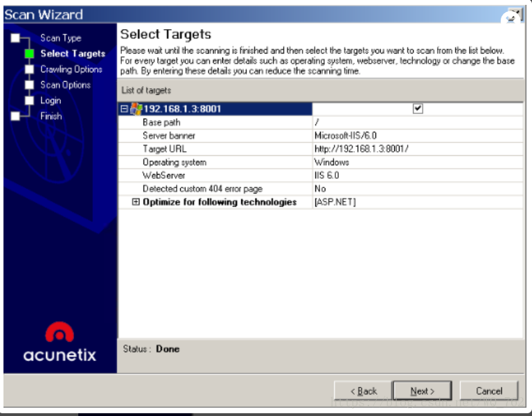This screenshot has width=532, height=416.
Task: Cancel the Scan Wizard
Action: click(489, 391)
